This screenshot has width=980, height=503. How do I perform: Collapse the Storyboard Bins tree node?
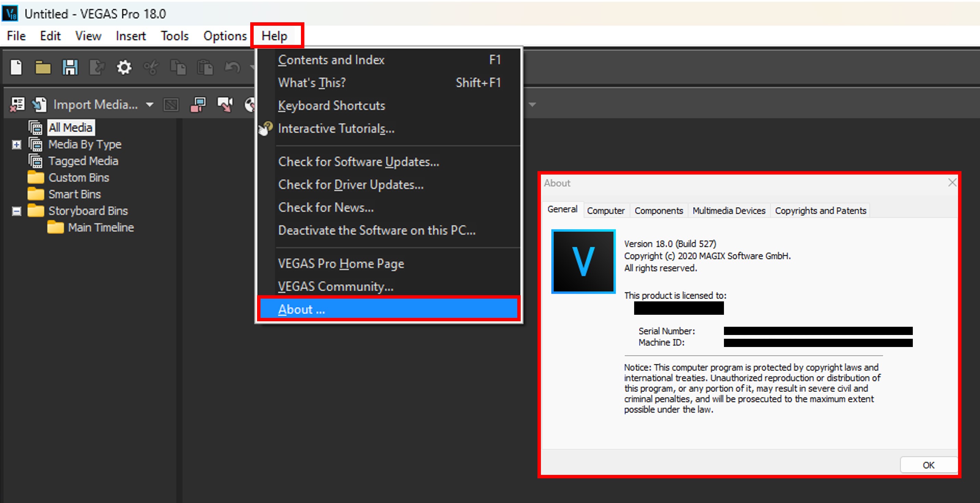[x=16, y=211]
